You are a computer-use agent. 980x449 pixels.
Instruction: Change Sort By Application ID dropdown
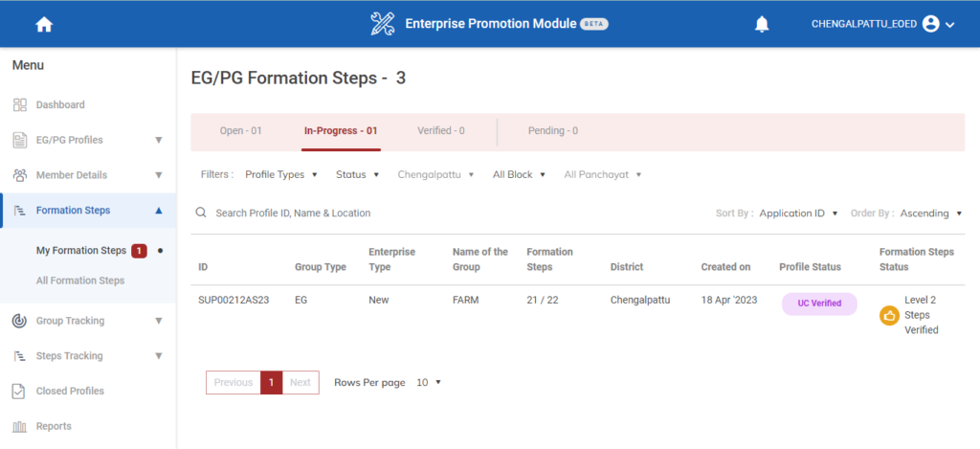[x=798, y=213]
